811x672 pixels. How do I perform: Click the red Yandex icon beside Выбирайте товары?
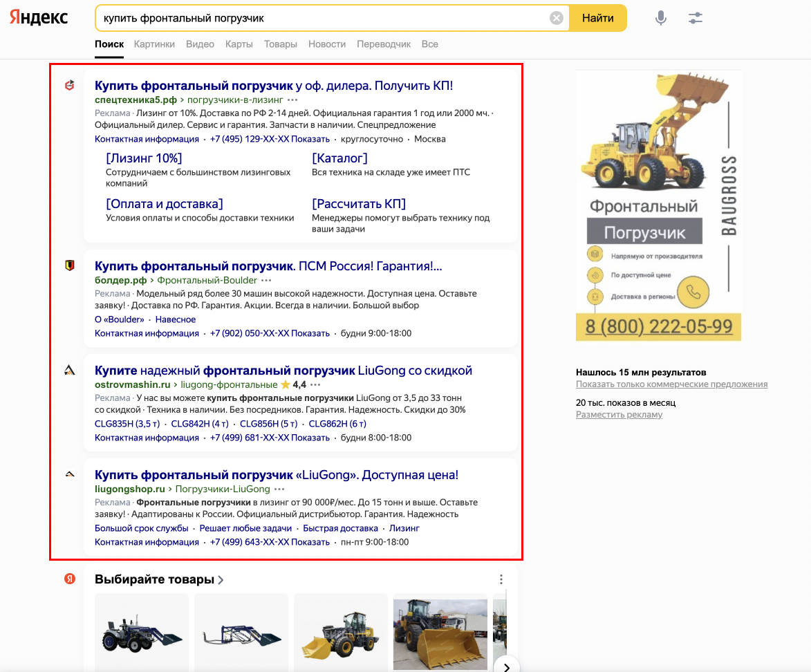click(x=69, y=579)
